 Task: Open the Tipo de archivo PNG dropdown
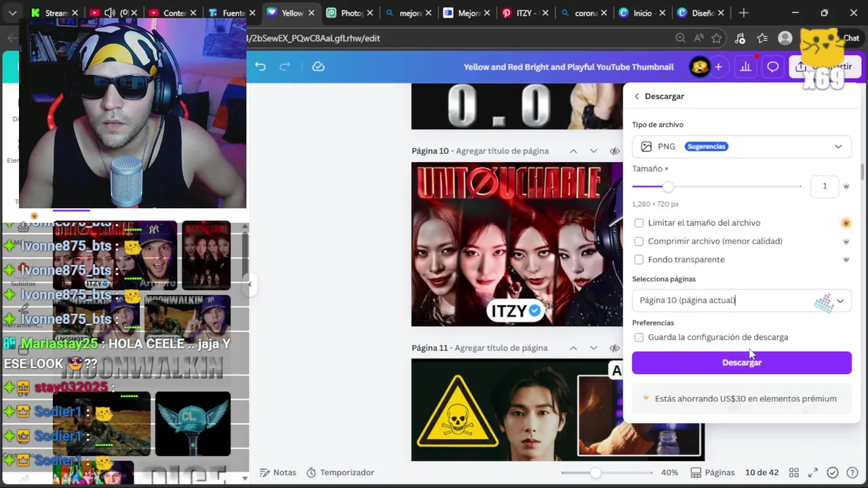click(x=742, y=146)
